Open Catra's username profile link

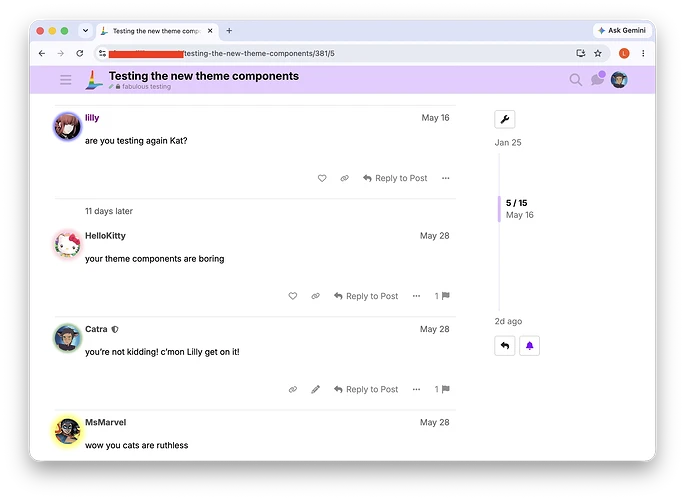coord(96,329)
